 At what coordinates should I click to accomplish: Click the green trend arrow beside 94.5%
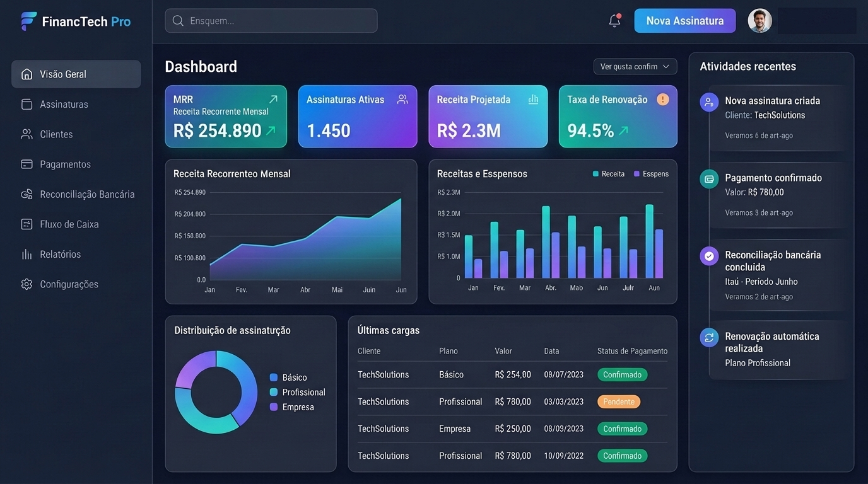coord(623,130)
